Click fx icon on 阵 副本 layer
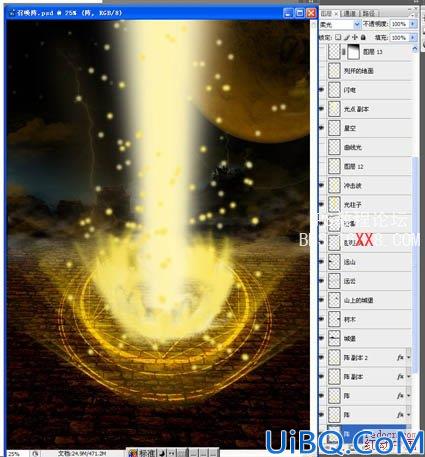 click(400, 377)
